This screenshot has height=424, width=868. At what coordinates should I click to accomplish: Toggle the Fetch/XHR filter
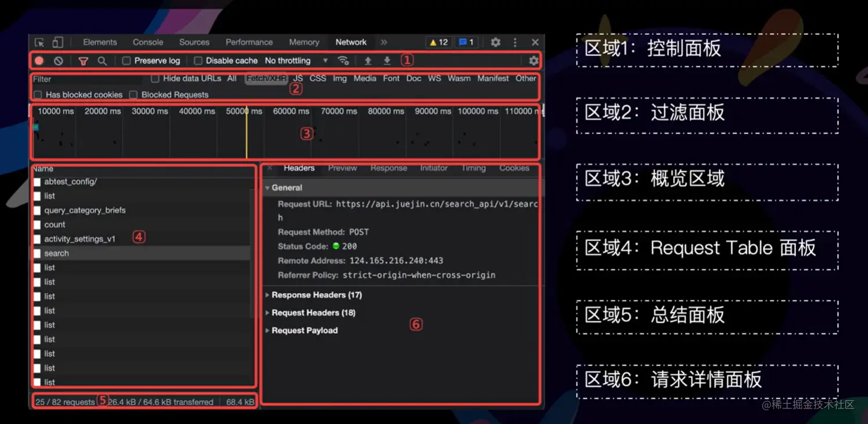pyautogui.click(x=266, y=79)
